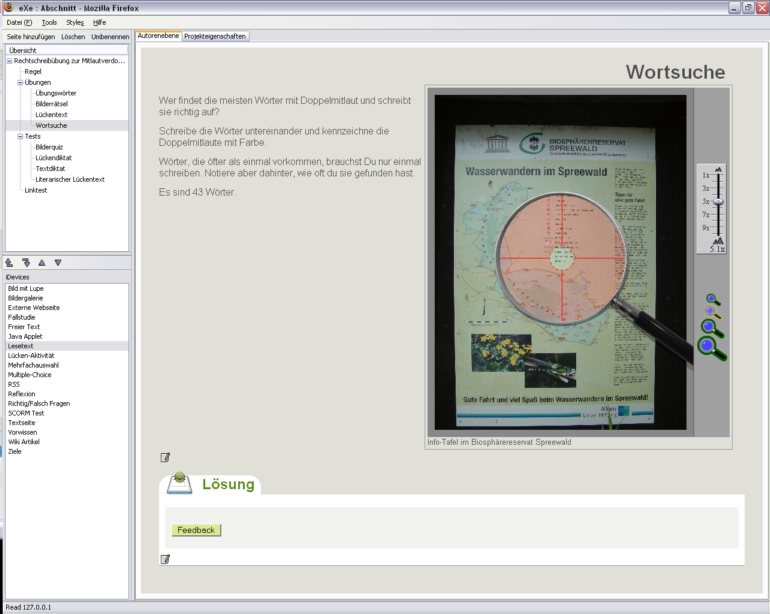Select Textdiktat in the outline tree

50,169
